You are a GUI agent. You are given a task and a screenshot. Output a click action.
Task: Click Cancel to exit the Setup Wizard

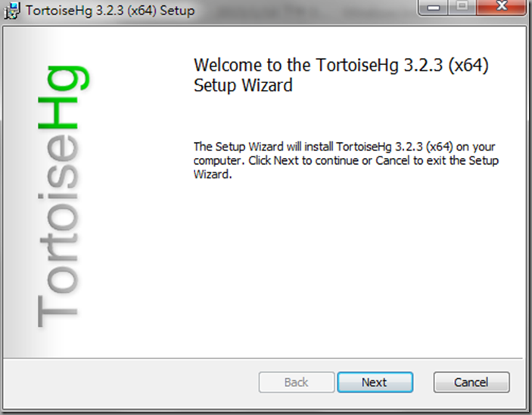[x=471, y=382]
